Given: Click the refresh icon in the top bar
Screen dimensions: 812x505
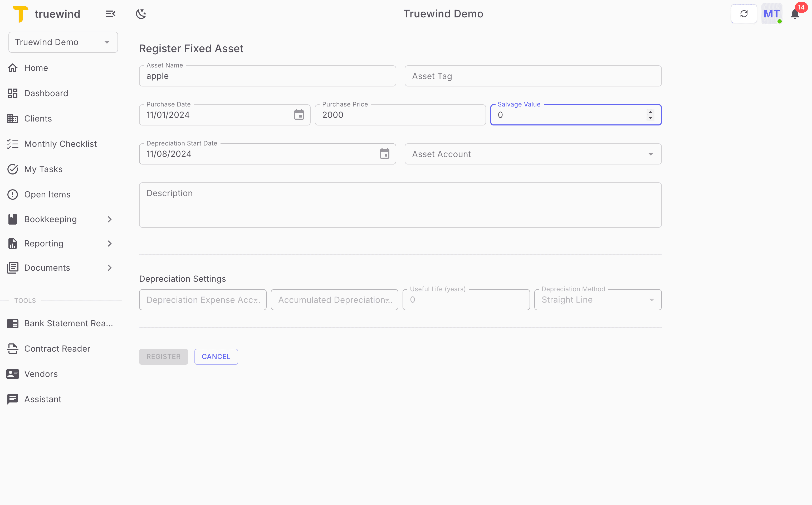Looking at the screenshot, I should (x=744, y=13).
